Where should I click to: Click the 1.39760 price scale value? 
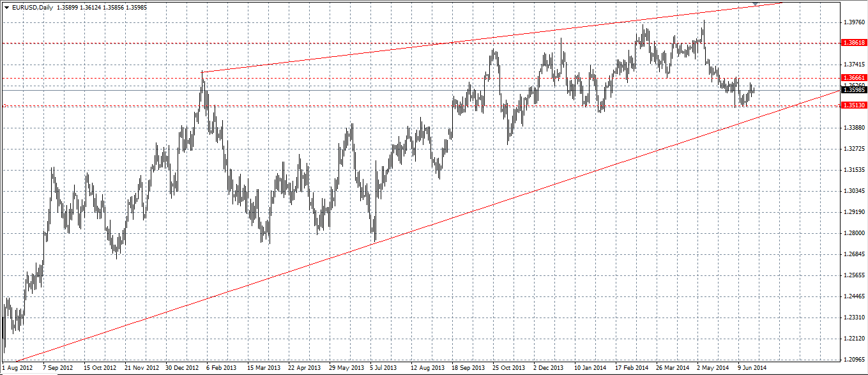[x=854, y=22]
